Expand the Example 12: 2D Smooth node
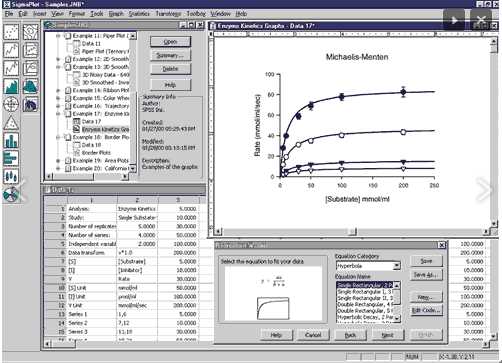This screenshot has height=363, width=502. [58, 59]
